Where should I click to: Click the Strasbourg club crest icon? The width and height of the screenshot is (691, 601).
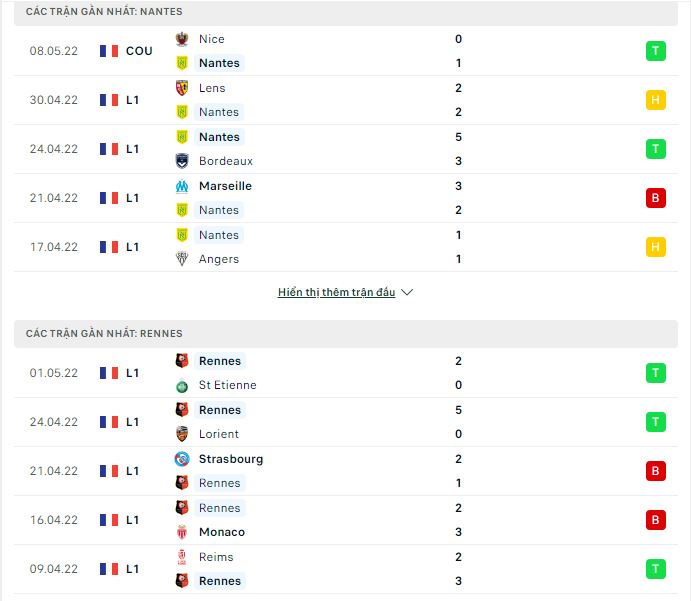coord(182,459)
